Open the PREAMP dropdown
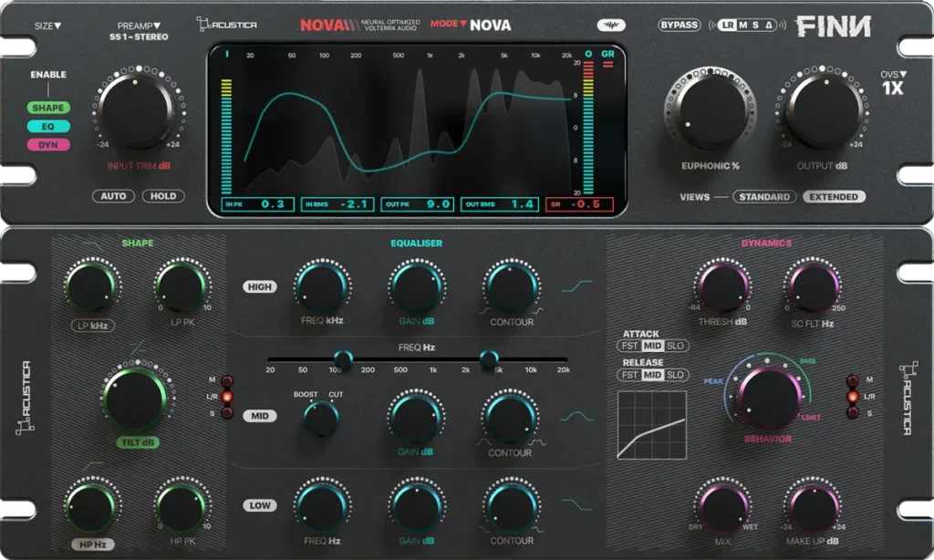Viewport: 934px width, 560px height. pyautogui.click(x=139, y=26)
